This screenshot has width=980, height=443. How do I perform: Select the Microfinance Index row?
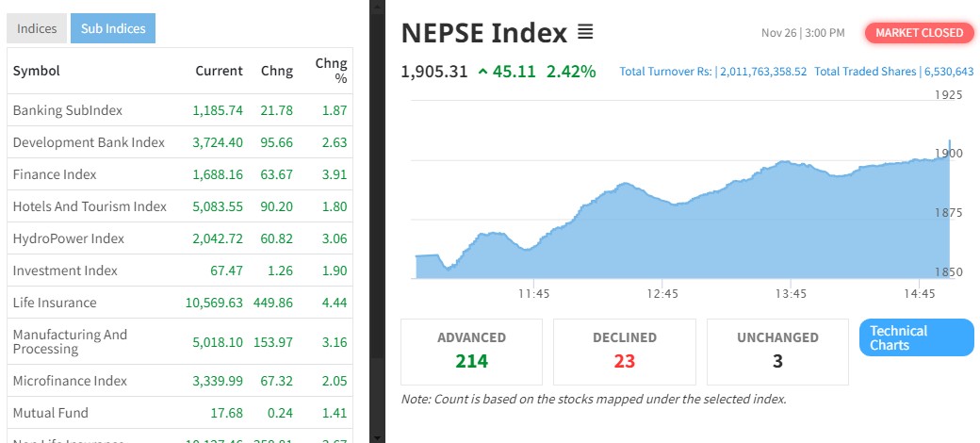[x=70, y=381]
